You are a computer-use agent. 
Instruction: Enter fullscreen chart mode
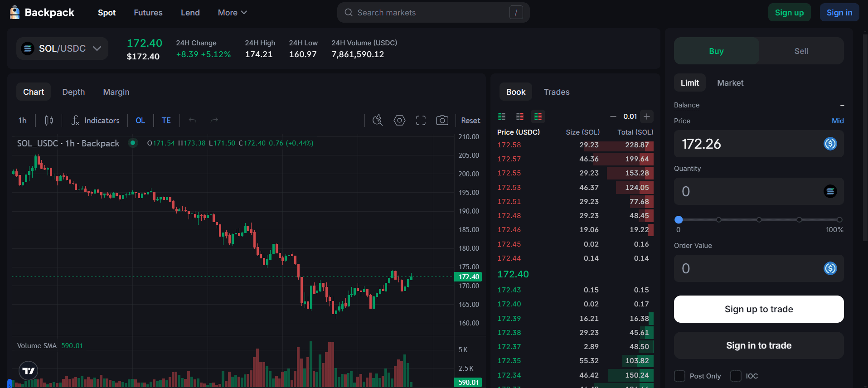tap(421, 121)
